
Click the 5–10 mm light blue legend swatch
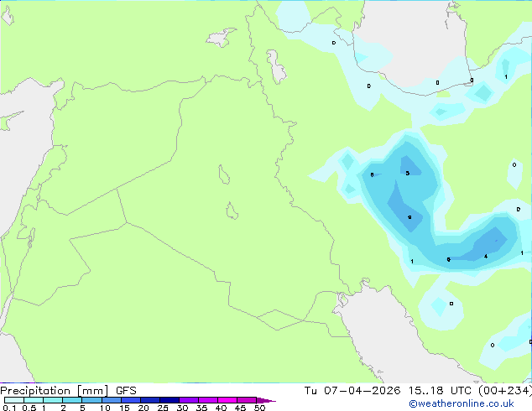(x=91, y=400)
